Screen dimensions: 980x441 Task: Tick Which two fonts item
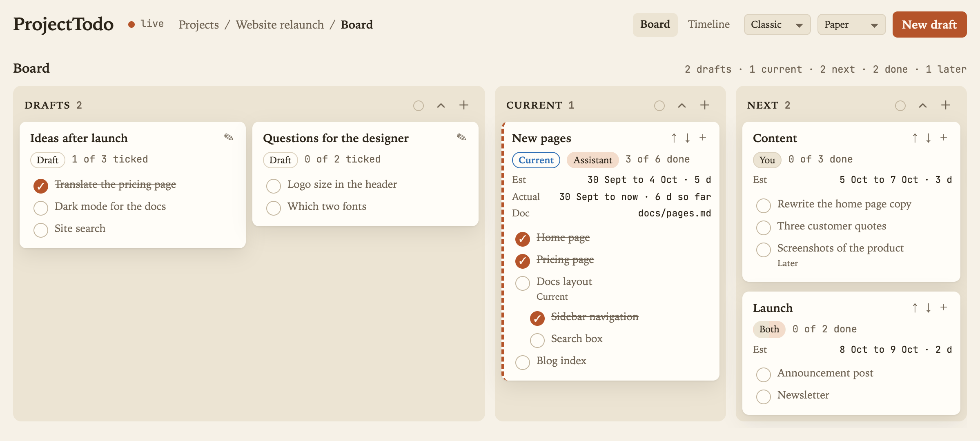point(274,208)
